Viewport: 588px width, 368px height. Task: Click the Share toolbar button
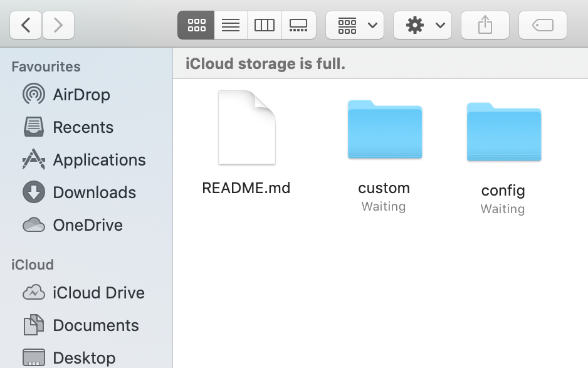[485, 25]
